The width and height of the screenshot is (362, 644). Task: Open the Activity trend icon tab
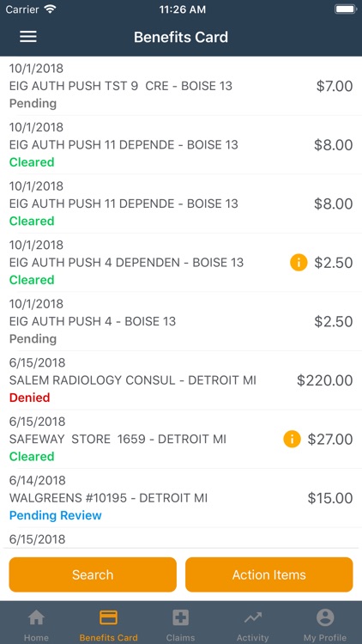[x=252, y=617]
